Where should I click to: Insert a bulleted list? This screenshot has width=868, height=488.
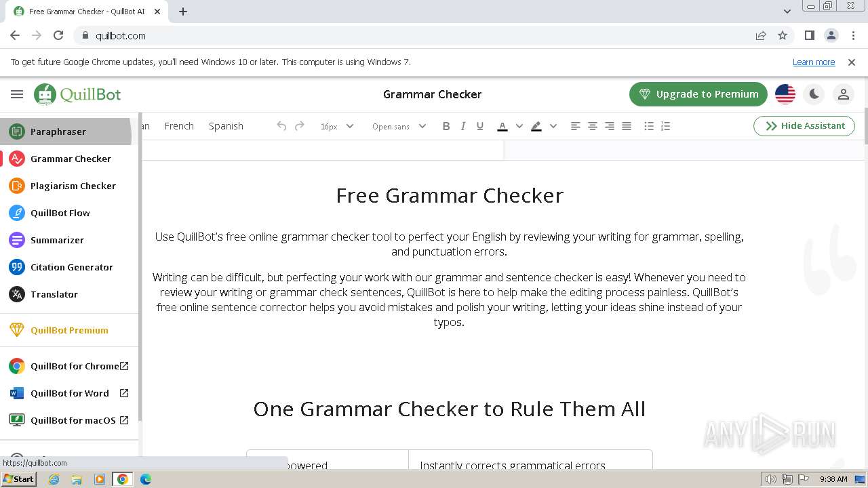[649, 126]
